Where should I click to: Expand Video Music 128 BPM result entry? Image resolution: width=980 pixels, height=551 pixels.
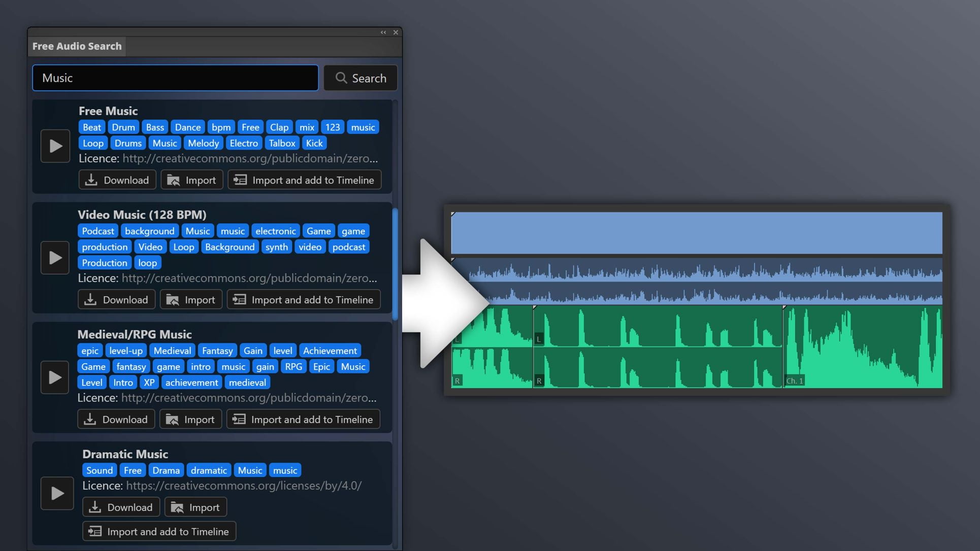coord(141,215)
